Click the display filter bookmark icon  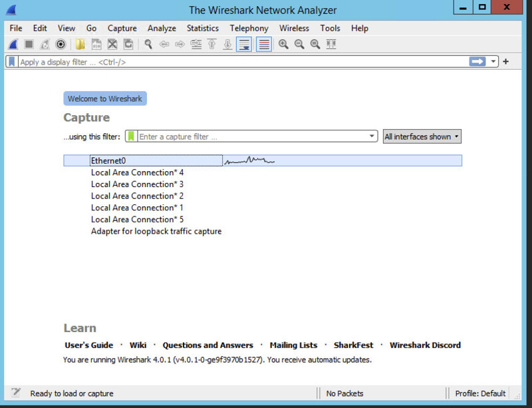pyautogui.click(x=12, y=62)
